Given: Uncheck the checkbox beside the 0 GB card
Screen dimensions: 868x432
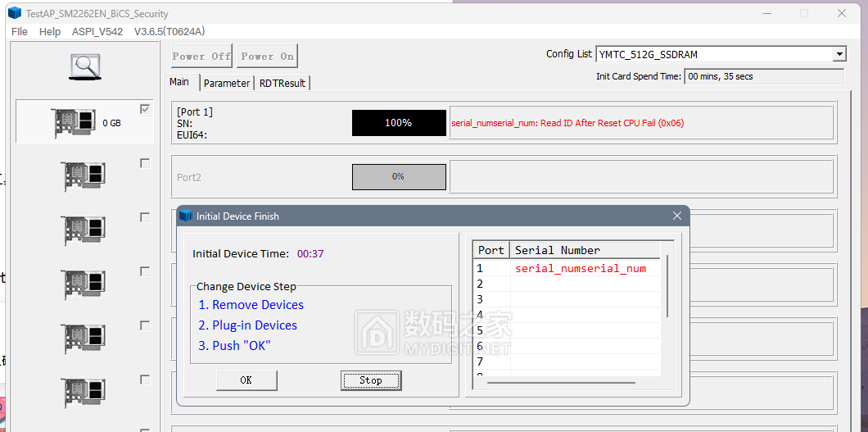Looking at the screenshot, I should (x=145, y=109).
